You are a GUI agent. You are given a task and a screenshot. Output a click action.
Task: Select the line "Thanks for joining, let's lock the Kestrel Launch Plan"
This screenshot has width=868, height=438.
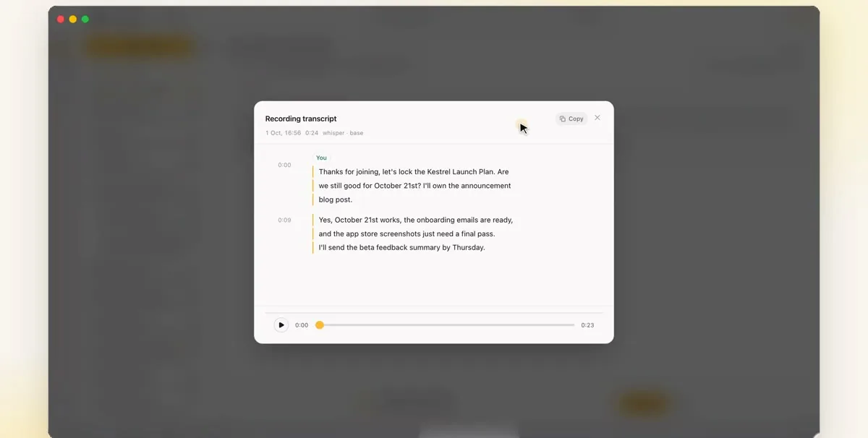click(x=406, y=172)
